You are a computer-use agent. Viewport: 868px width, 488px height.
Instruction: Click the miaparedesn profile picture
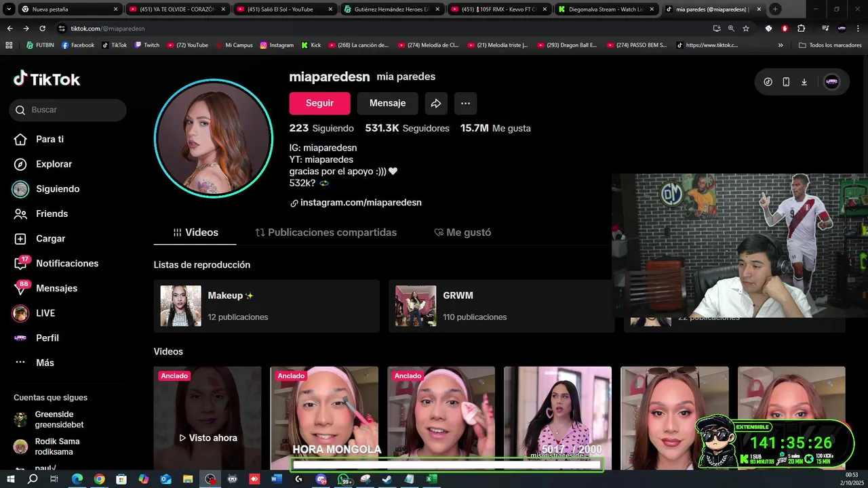[x=214, y=138]
